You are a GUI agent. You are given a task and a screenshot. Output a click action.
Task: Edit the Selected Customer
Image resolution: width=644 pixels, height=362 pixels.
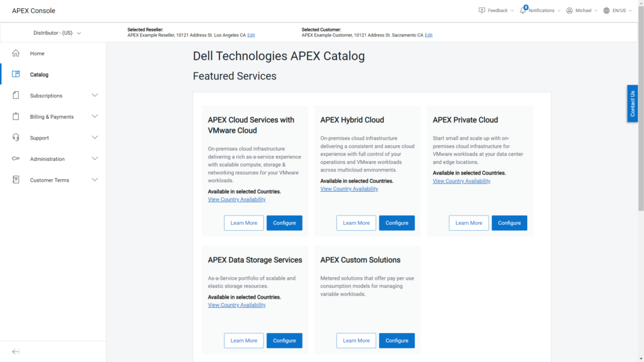coord(428,35)
